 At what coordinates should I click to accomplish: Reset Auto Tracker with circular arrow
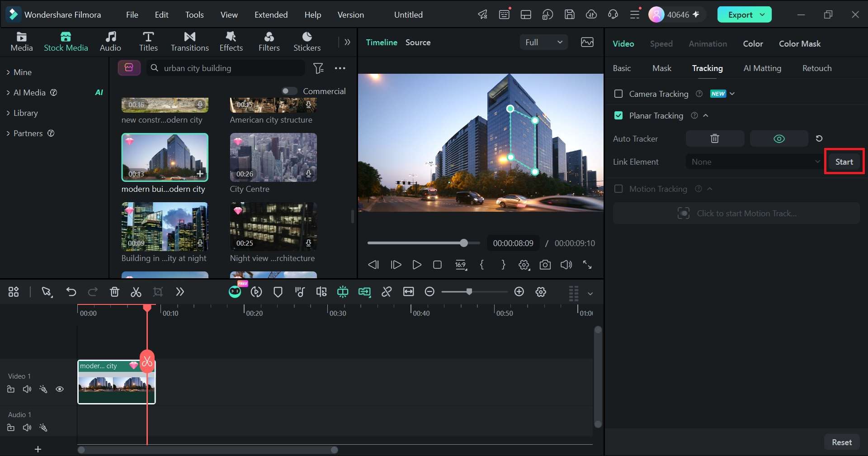[819, 138]
